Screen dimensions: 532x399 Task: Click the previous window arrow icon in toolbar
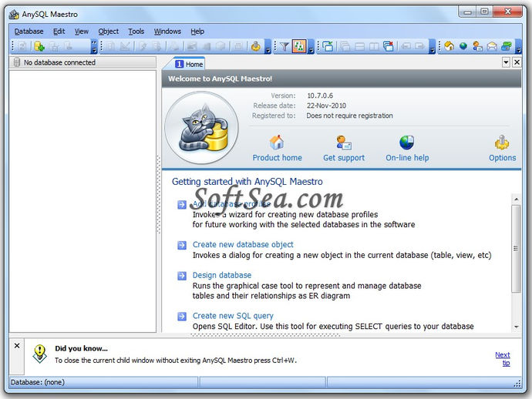coord(406,46)
